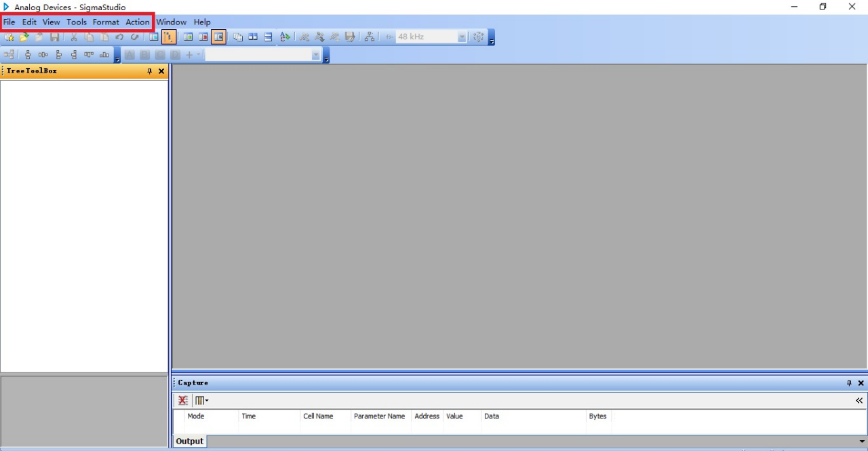Open toolbar options arrow beside the empty combo box
Viewport: 868px width, 451px height.
click(x=326, y=55)
